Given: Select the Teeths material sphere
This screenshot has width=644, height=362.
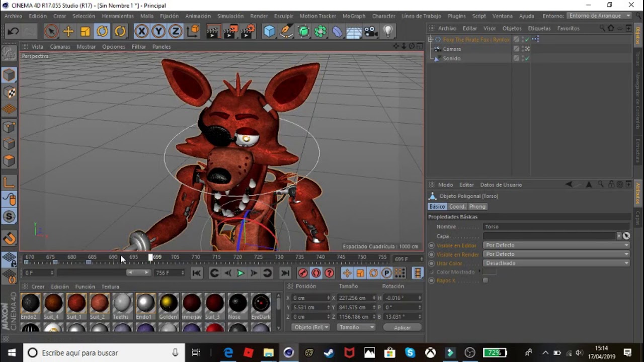Looking at the screenshot, I should tap(122, 303).
